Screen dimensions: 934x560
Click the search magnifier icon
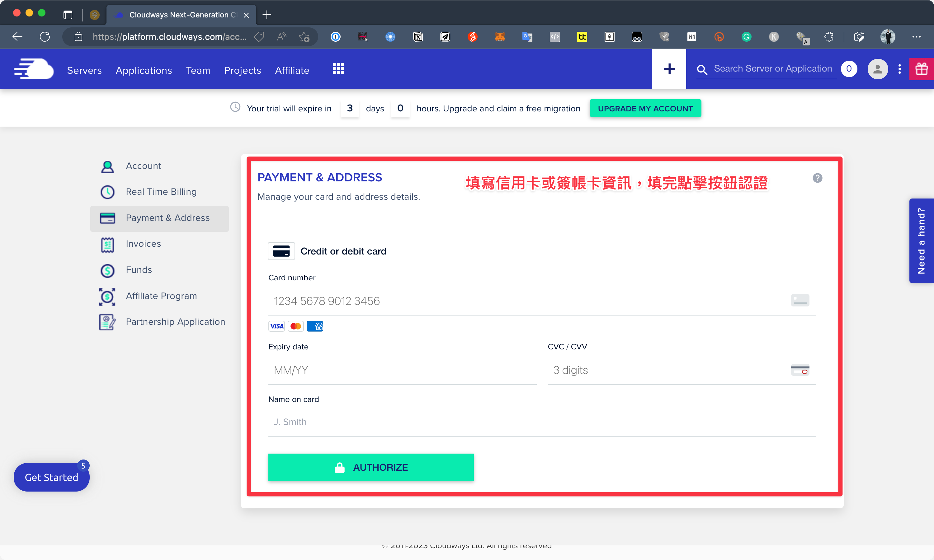pos(702,70)
